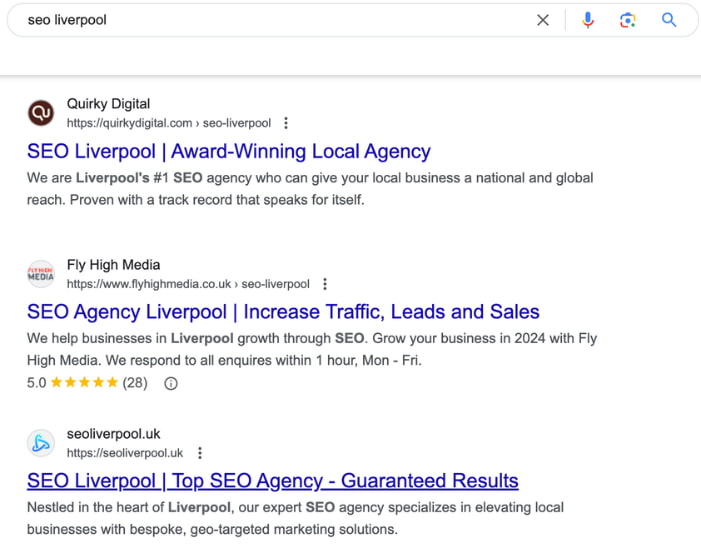Submit search with the magnifying glass icon
The image size is (701, 553).
(669, 20)
